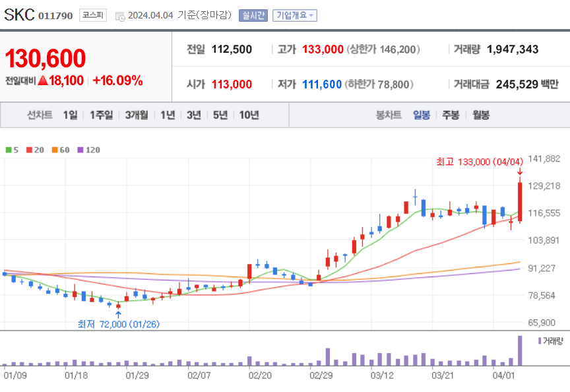Click the 03/12 date axis label
The height and width of the screenshot is (392, 570).
tap(382, 376)
